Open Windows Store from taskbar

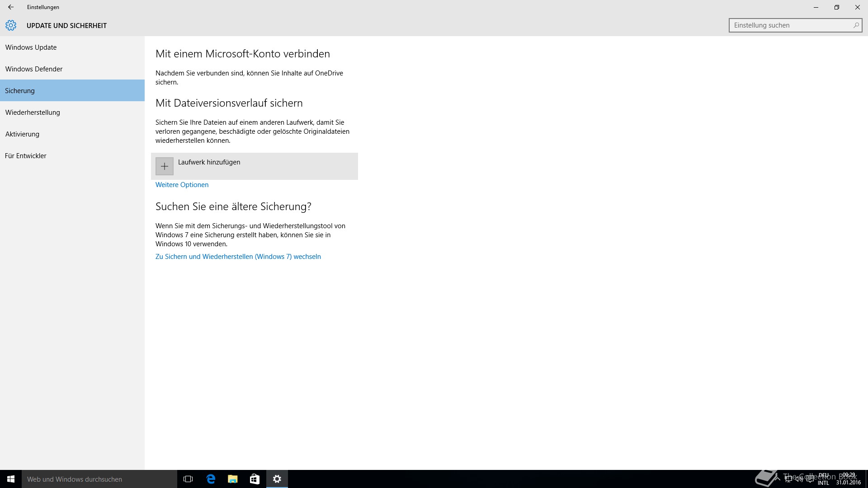pyautogui.click(x=255, y=479)
